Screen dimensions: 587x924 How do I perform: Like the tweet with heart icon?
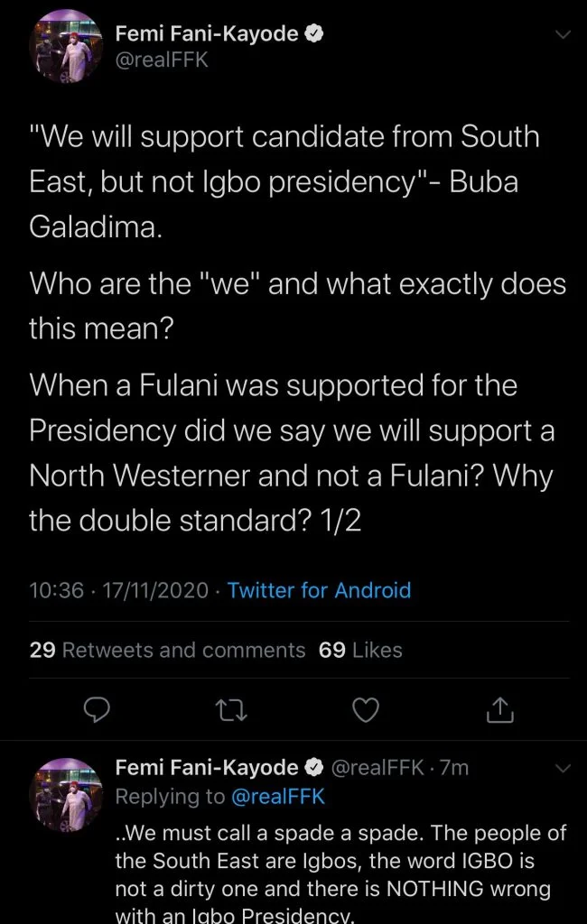pyautogui.click(x=364, y=712)
